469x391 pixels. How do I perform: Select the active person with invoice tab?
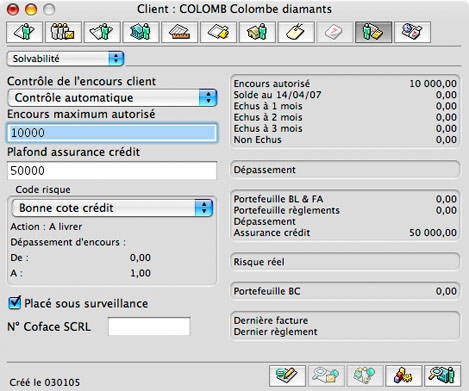click(x=373, y=32)
